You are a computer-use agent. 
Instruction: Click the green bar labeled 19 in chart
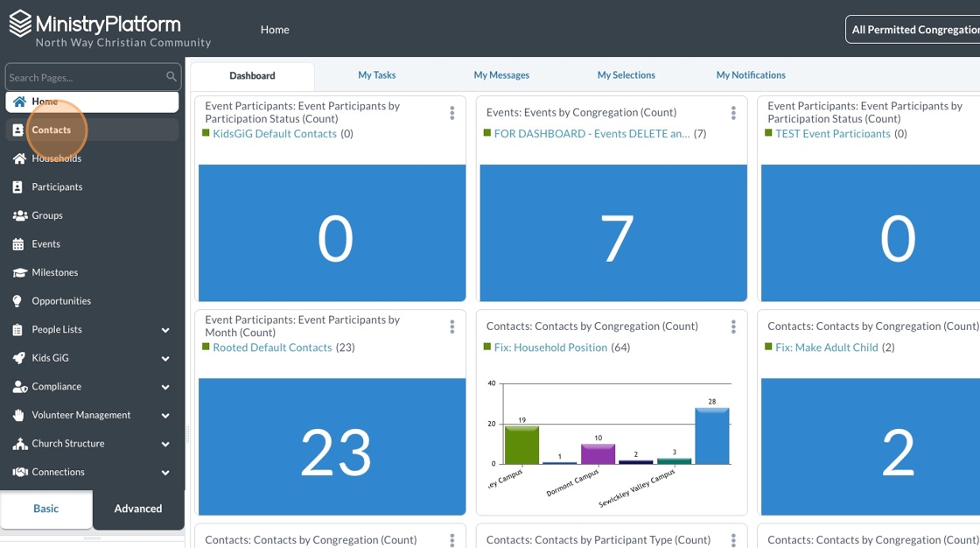click(x=521, y=445)
